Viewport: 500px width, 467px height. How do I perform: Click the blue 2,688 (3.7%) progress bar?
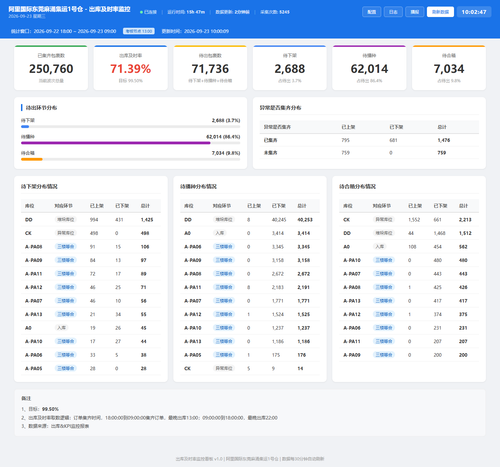(x=130, y=127)
